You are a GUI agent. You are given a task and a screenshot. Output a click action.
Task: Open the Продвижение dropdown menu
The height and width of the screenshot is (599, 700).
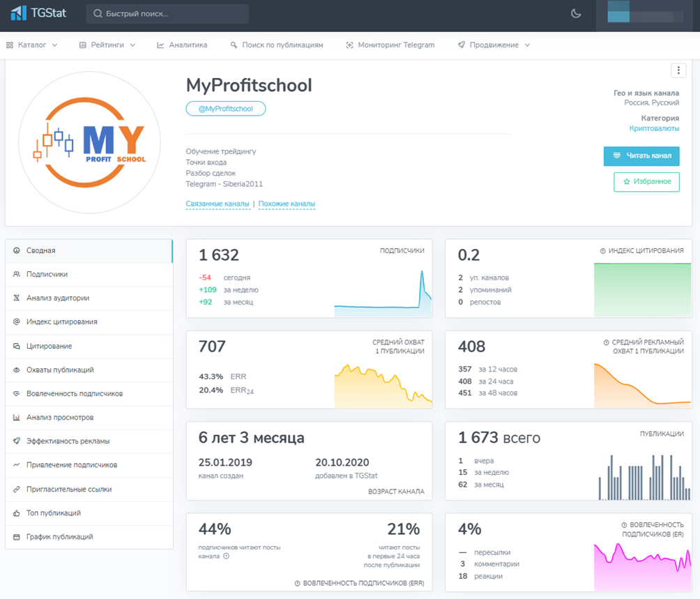494,45
